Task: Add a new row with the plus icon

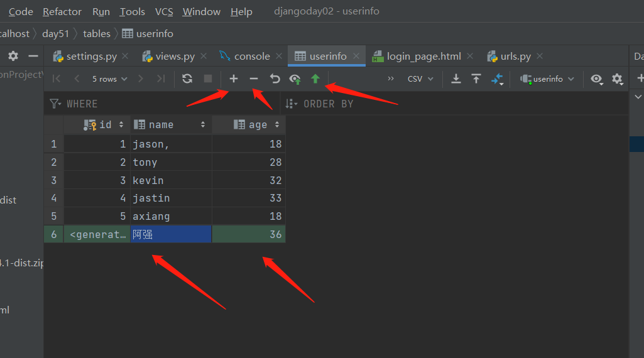Action: [233, 79]
